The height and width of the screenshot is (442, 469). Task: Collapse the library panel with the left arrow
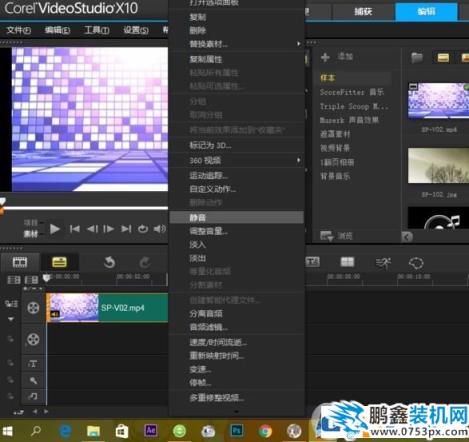pyautogui.click(x=407, y=237)
